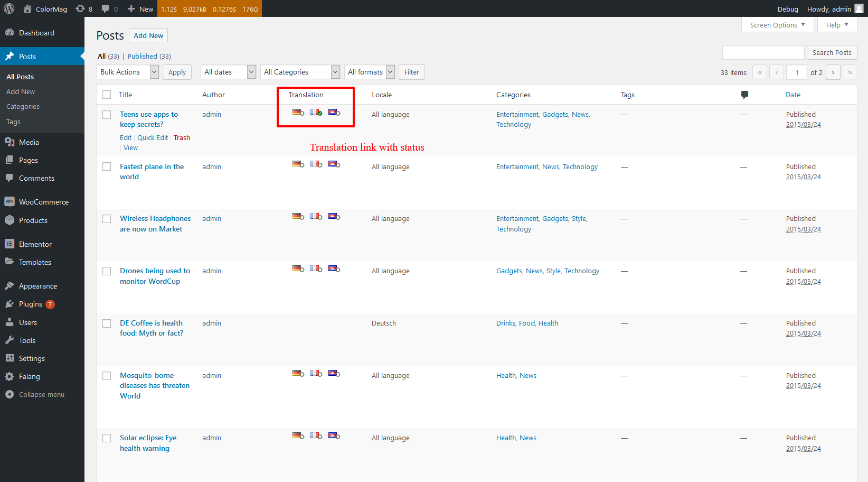Move Teens use apps post to Trash
Image resolution: width=868 pixels, height=482 pixels.
pyautogui.click(x=182, y=137)
